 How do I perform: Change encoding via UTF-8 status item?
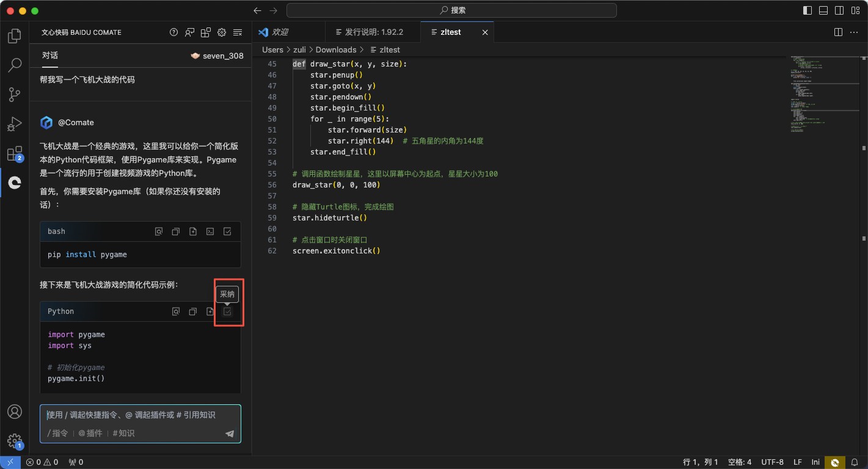click(773, 462)
